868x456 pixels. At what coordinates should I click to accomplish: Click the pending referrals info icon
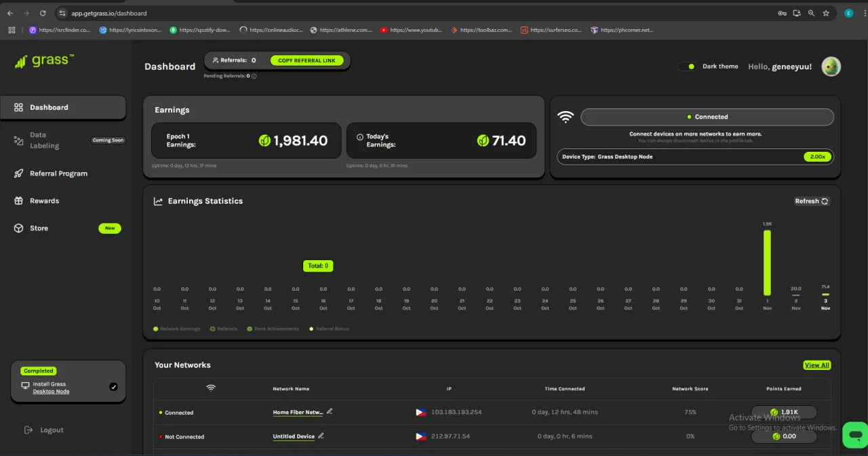click(x=254, y=76)
